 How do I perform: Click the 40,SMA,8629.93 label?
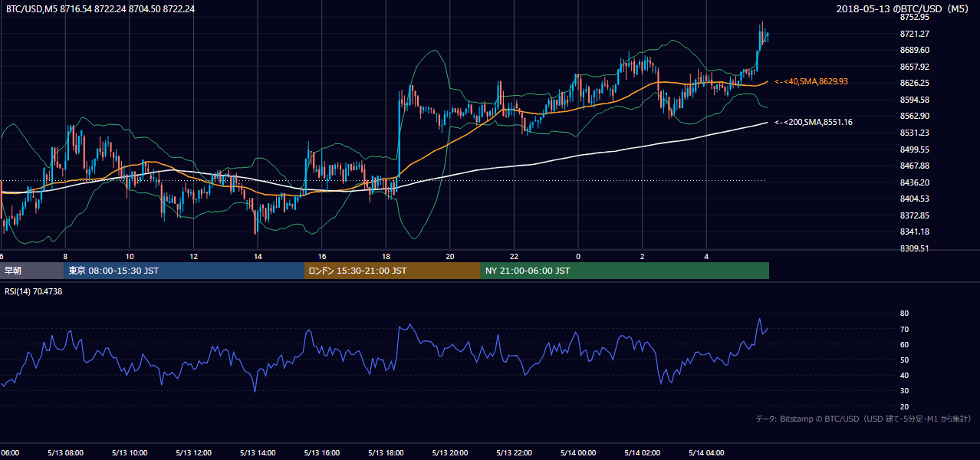pos(811,81)
